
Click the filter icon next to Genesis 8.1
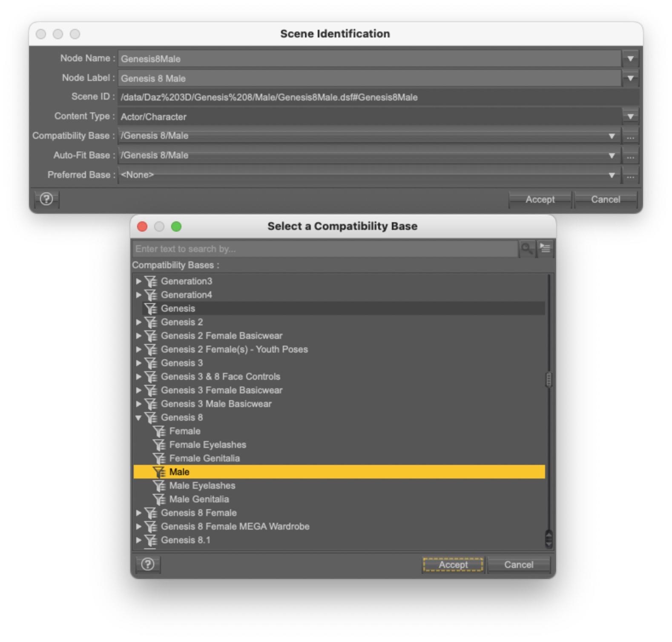coord(151,540)
